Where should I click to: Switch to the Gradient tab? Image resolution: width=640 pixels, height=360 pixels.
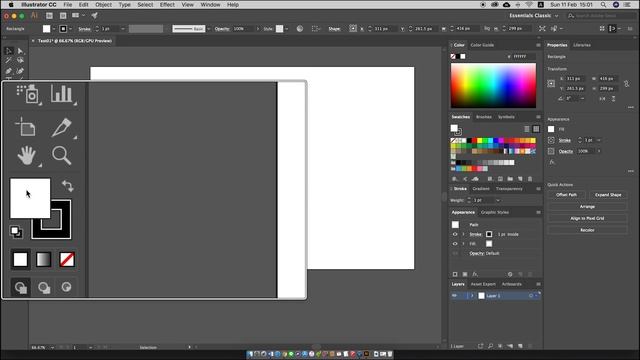[481, 189]
